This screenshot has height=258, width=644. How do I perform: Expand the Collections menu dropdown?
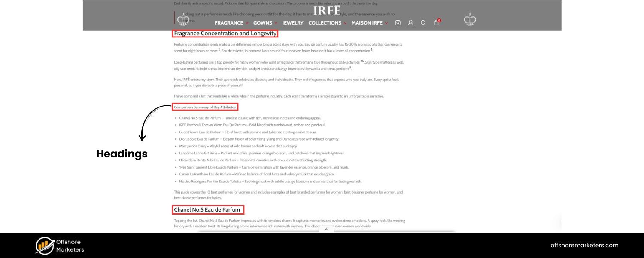(327, 23)
